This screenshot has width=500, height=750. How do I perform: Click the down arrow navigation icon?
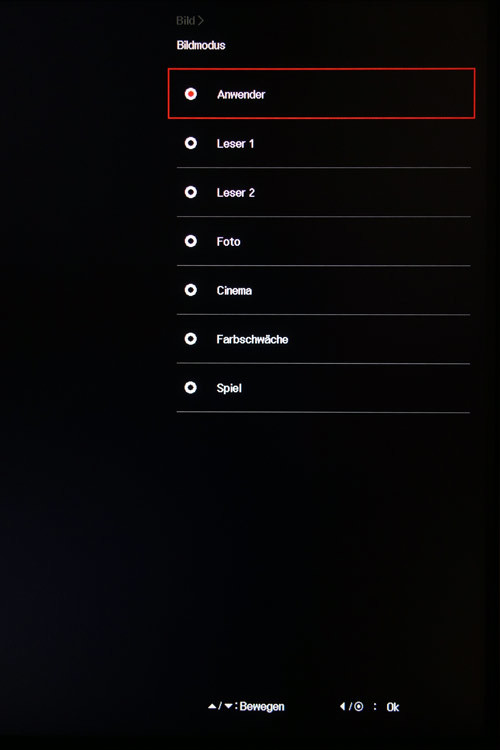(228, 706)
